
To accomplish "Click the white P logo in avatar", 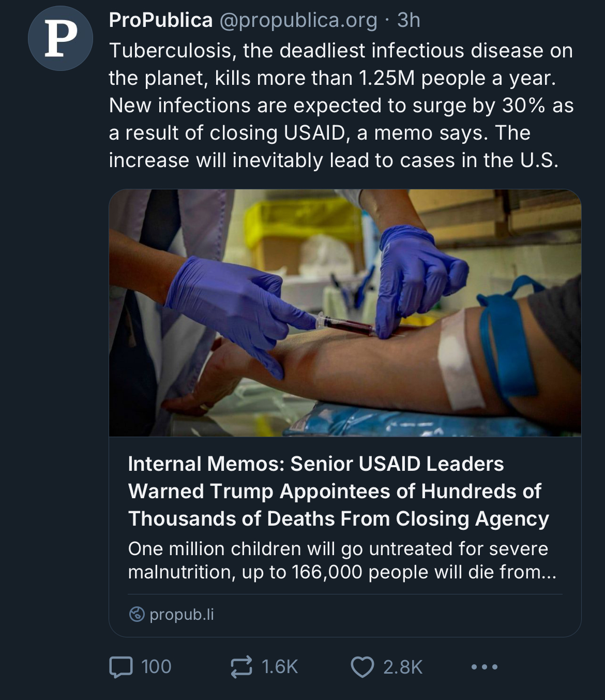I will (x=61, y=39).
